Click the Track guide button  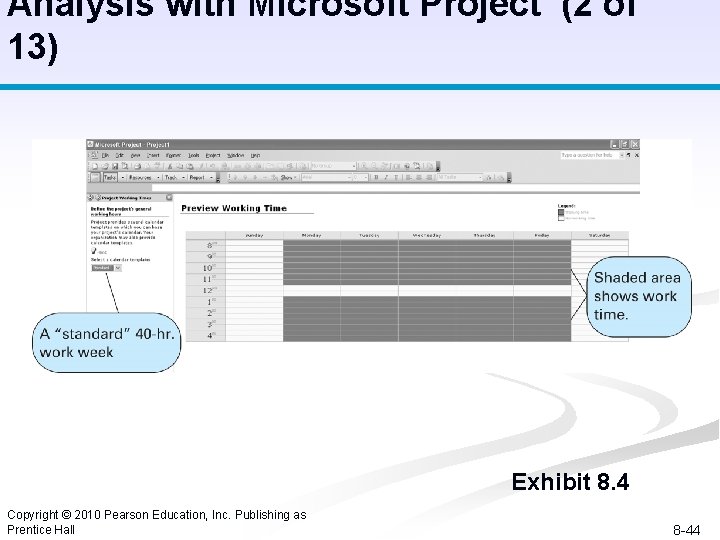point(171,178)
